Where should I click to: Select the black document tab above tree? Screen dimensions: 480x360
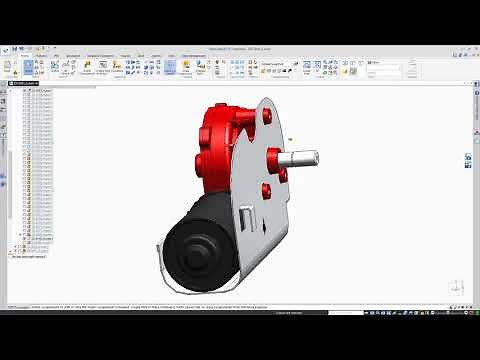tap(23, 83)
